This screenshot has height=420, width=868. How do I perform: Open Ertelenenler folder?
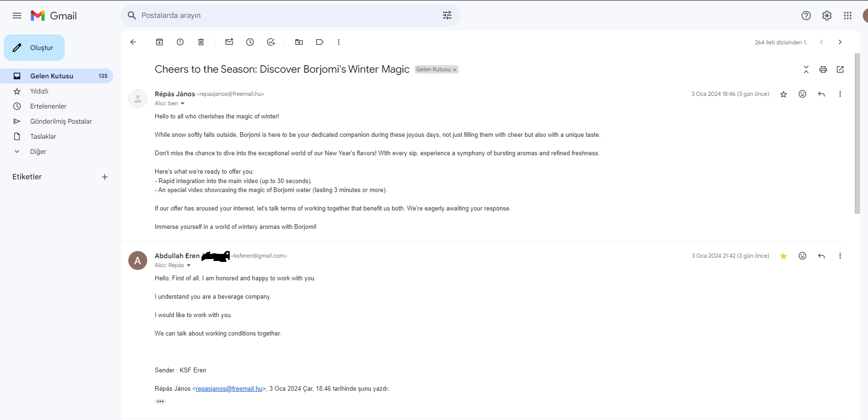click(x=48, y=106)
